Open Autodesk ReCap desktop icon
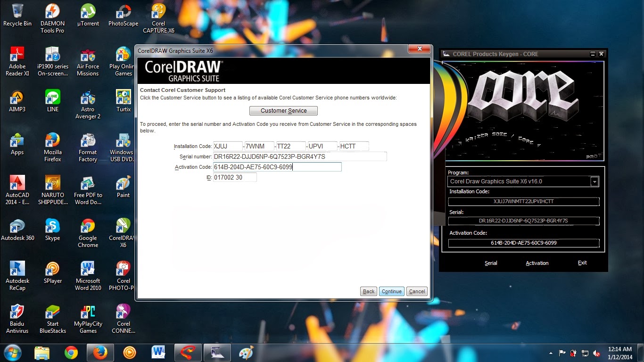This screenshot has width=644, height=362. pos(17,276)
